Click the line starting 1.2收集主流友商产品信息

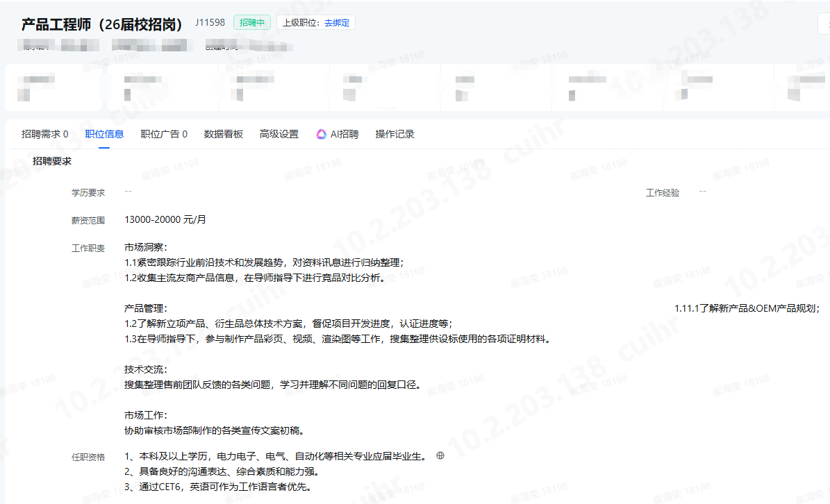(x=255, y=278)
